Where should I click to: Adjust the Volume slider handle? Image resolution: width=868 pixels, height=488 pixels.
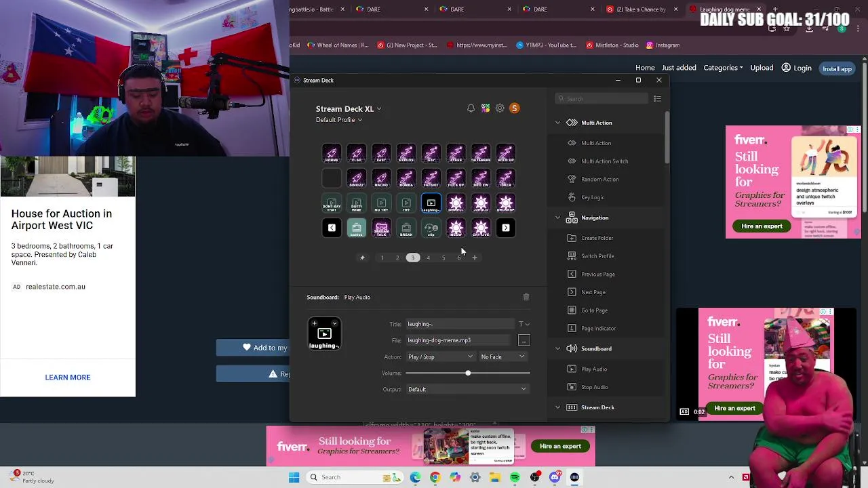[x=468, y=373]
